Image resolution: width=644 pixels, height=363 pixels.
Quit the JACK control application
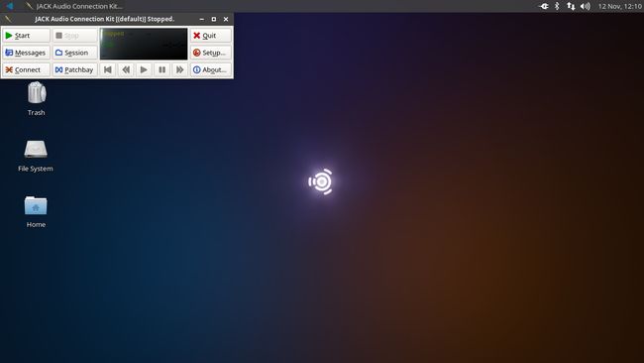tap(211, 36)
